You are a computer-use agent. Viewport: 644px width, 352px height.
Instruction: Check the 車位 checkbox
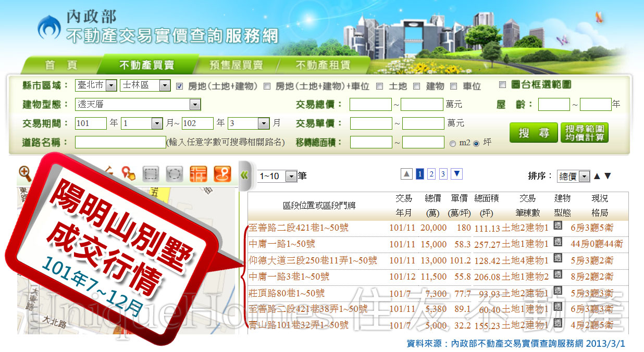(x=453, y=86)
